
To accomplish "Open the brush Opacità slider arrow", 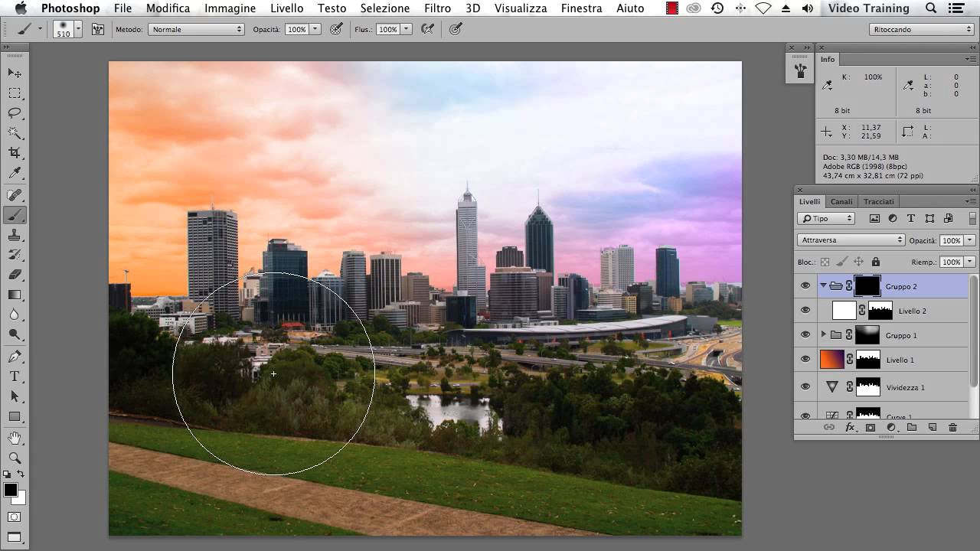I will [315, 29].
